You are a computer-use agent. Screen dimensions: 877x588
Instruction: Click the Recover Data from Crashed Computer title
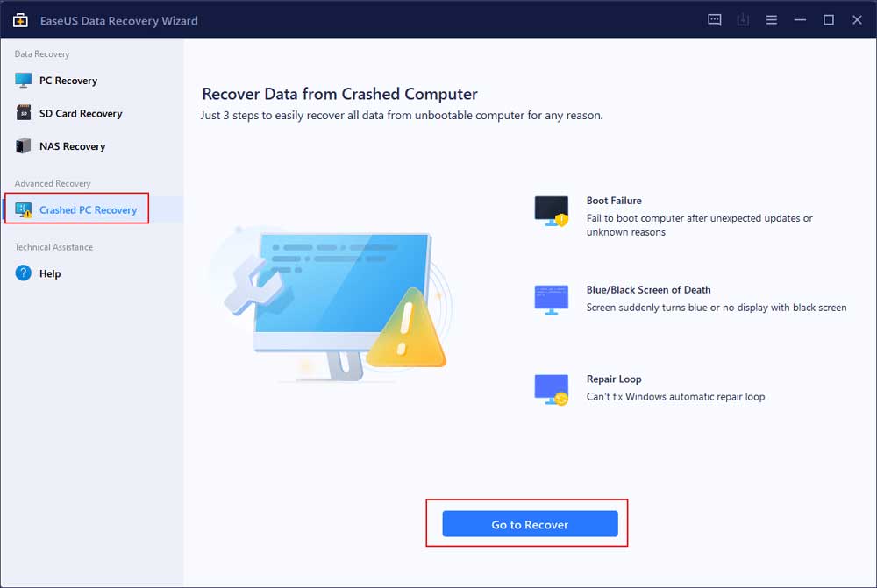pyautogui.click(x=339, y=94)
